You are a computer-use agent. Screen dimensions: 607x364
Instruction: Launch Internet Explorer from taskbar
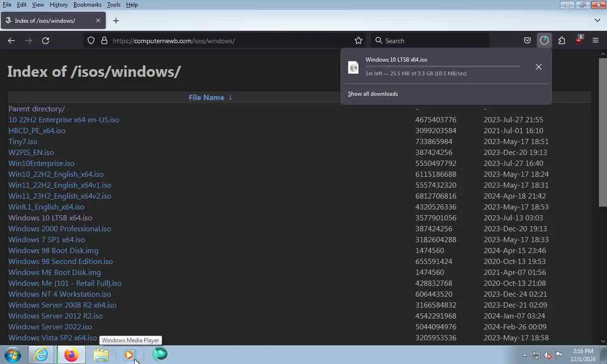(41, 355)
